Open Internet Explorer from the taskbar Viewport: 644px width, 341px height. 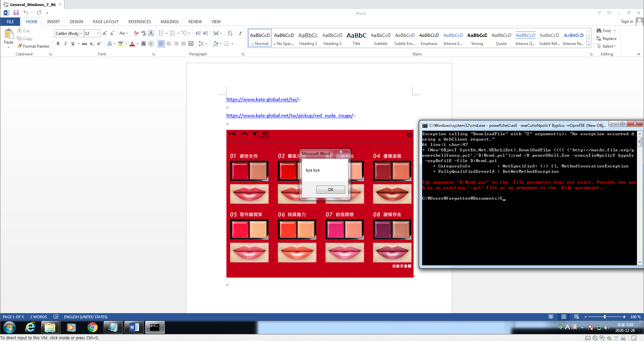click(30, 327)
